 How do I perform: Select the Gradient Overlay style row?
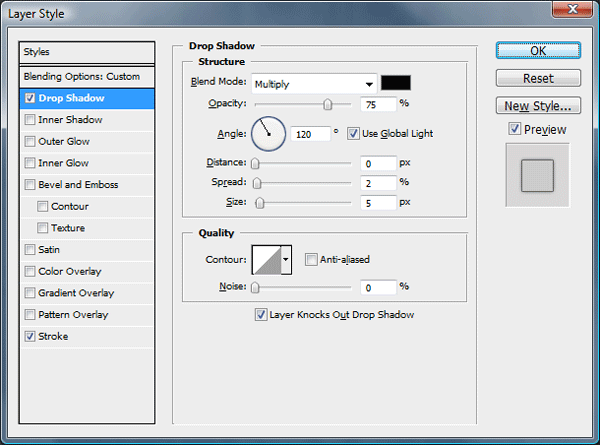pyautogui.click(x=87, y=293)
